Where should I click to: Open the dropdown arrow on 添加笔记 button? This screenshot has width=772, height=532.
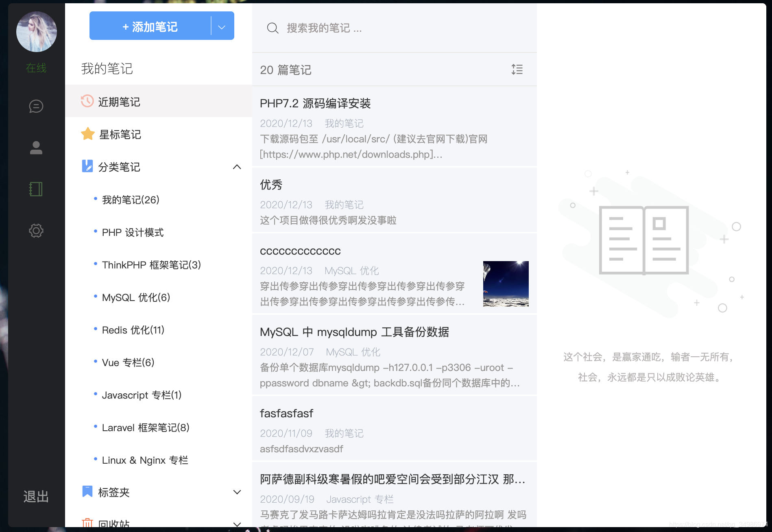222,27
